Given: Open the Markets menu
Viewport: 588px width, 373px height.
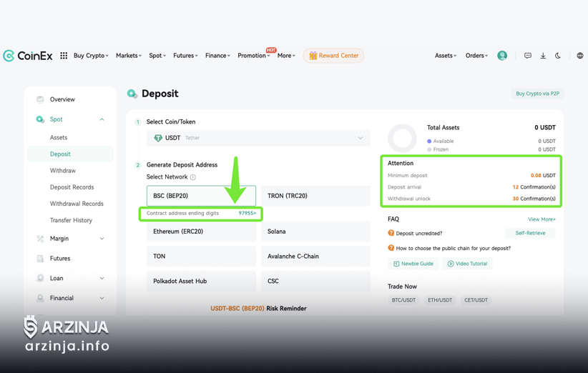Looking at the screenshot, I should click(x=129, y=56).
